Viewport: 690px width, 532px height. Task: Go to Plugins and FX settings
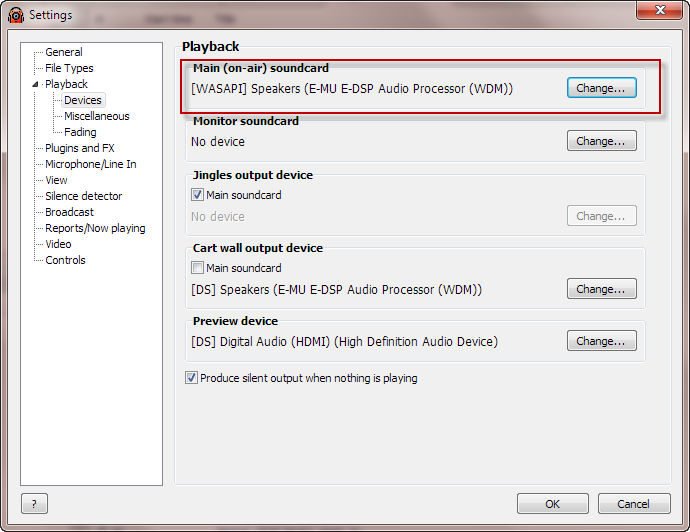(x=80, y=148)
